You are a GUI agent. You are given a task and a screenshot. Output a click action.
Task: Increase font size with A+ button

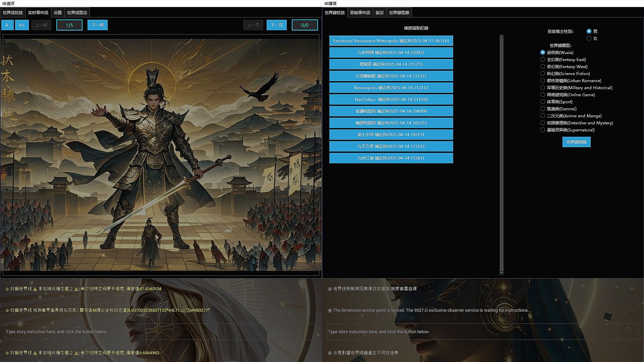coord(22,25)
